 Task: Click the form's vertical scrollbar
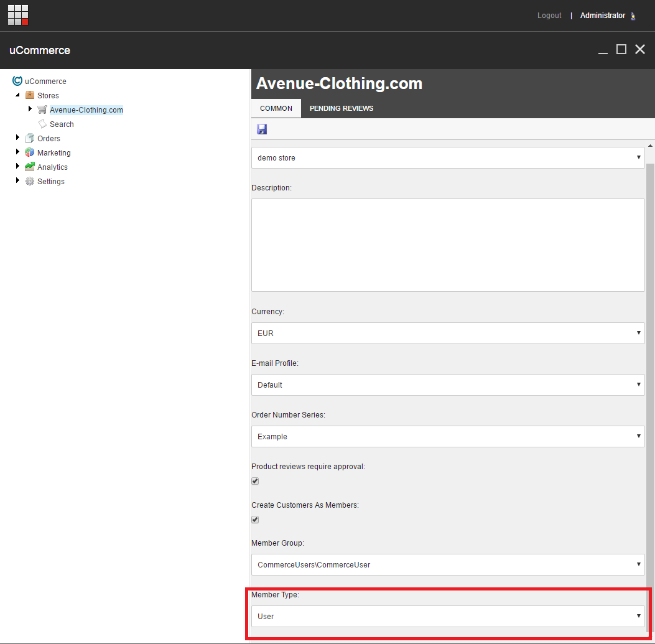650,398
